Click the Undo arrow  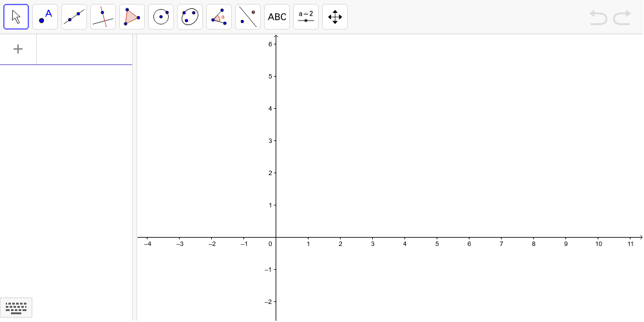click(598, 17)
